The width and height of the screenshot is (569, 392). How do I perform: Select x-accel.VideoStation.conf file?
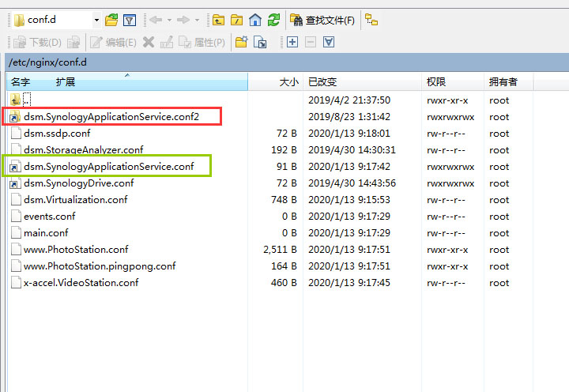(81, 283)
